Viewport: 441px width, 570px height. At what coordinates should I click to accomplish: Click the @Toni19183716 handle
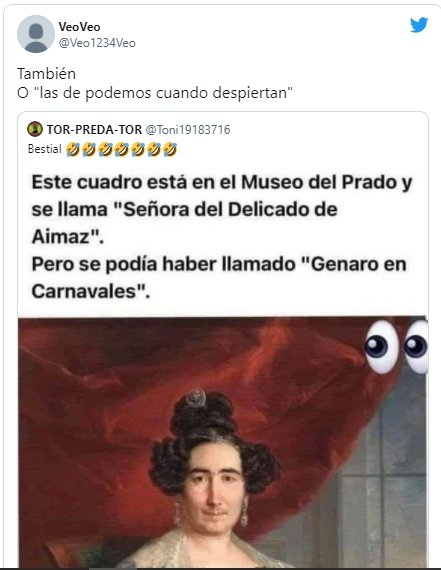coord(188,130)
